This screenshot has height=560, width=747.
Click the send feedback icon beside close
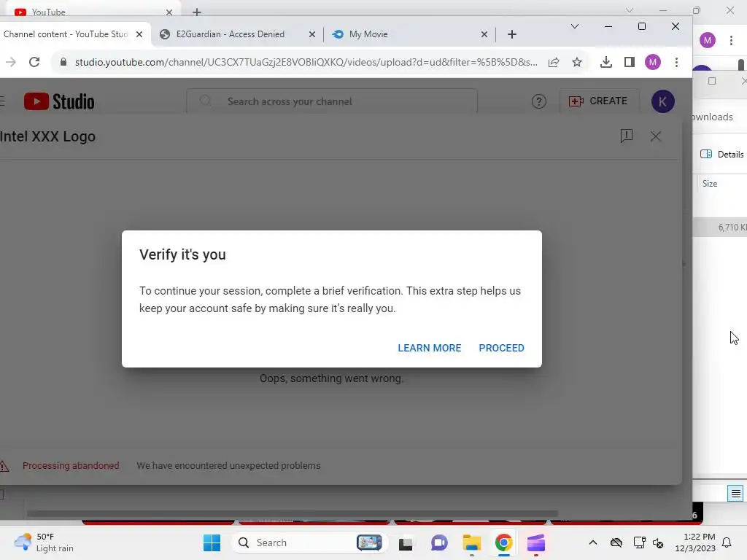(x=627, y=136)
